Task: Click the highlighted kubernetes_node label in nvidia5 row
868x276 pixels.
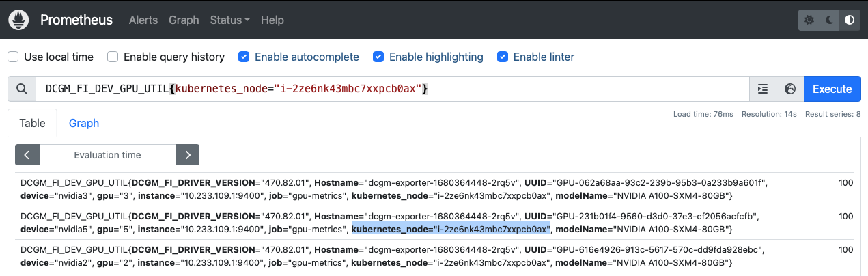Action: tap(451, 229)
